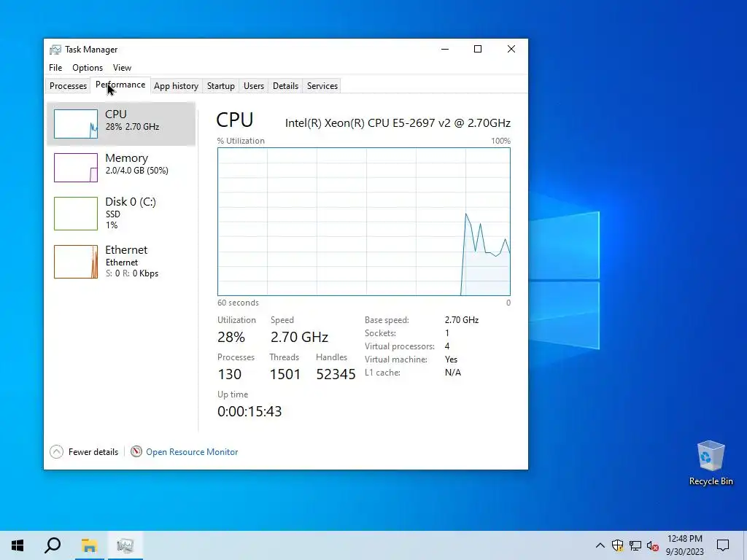
Task: Click the Up time value 0:00:15:43
Action: [x=249, y=411]
